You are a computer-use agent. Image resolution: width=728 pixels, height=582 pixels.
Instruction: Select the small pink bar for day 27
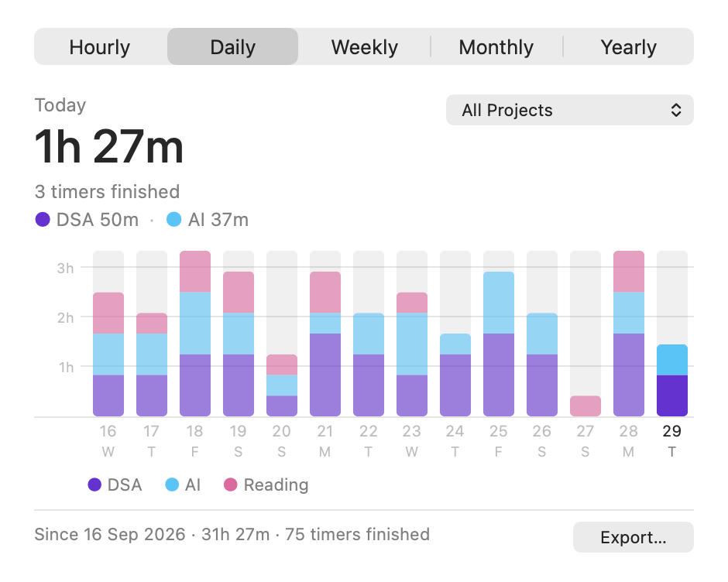point(585,406)
